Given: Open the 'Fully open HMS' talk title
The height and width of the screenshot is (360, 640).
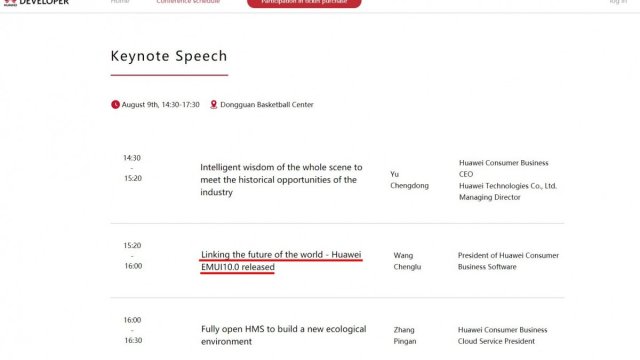Looking at the screenshot, I should click(x=284, y=335).
